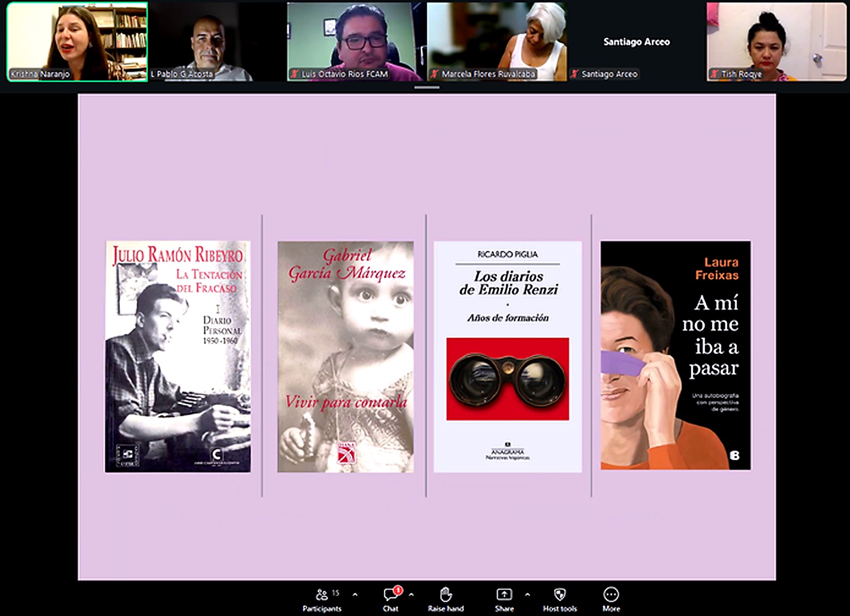This screenshot has width=850, height=616.
Task: Click the Anagrama publisher logo
Action: [x=508, y=452]
